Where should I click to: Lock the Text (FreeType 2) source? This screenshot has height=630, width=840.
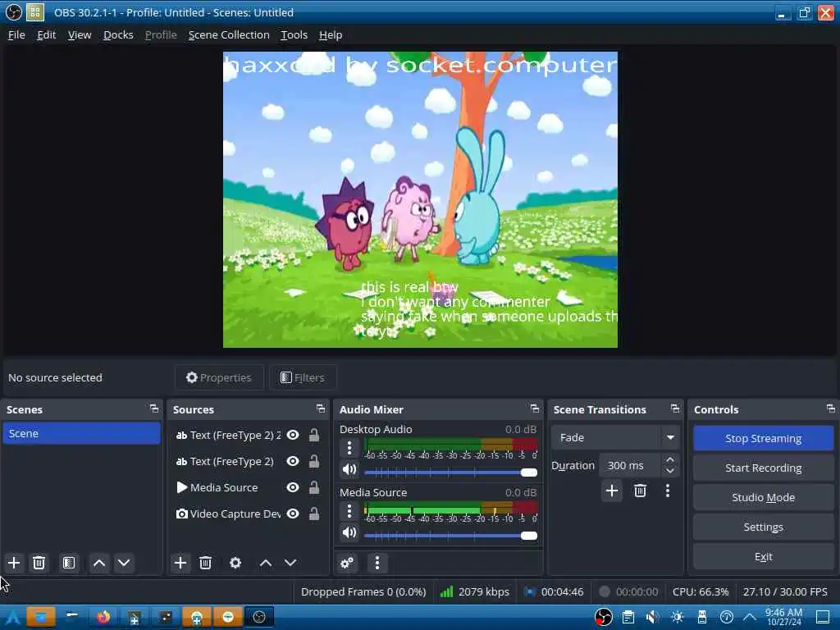click(x=314, y=461)
